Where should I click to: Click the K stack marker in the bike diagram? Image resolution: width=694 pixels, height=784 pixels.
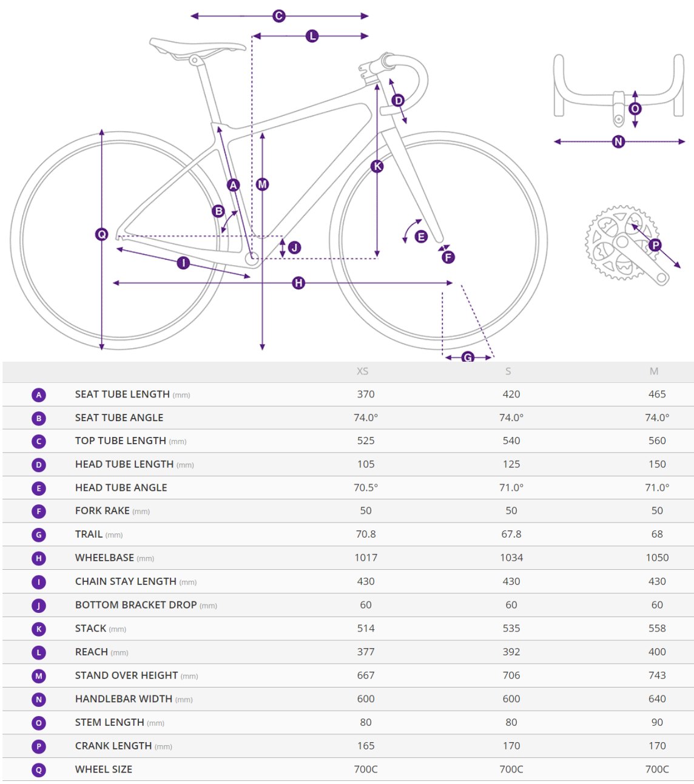click(377, 166)
